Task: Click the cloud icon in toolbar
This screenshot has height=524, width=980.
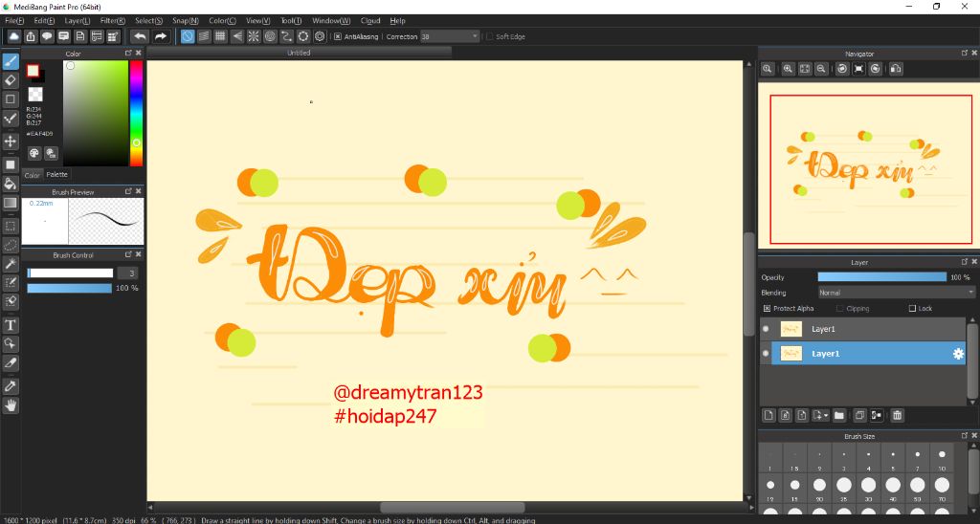Action: [x=13, y=36]
